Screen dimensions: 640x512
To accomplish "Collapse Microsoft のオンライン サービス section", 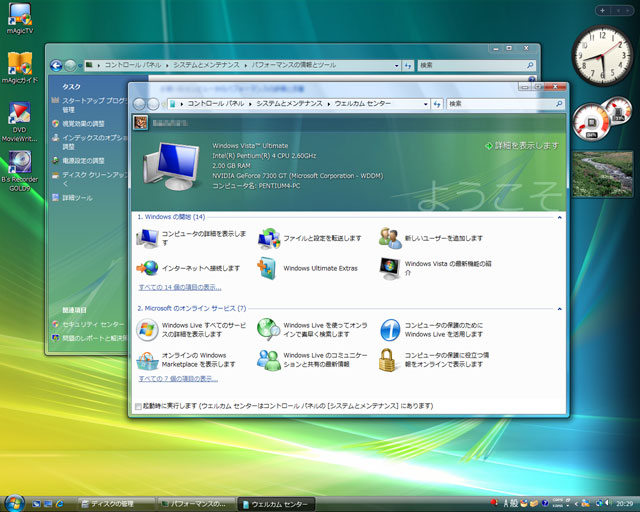I will [560, 309].
